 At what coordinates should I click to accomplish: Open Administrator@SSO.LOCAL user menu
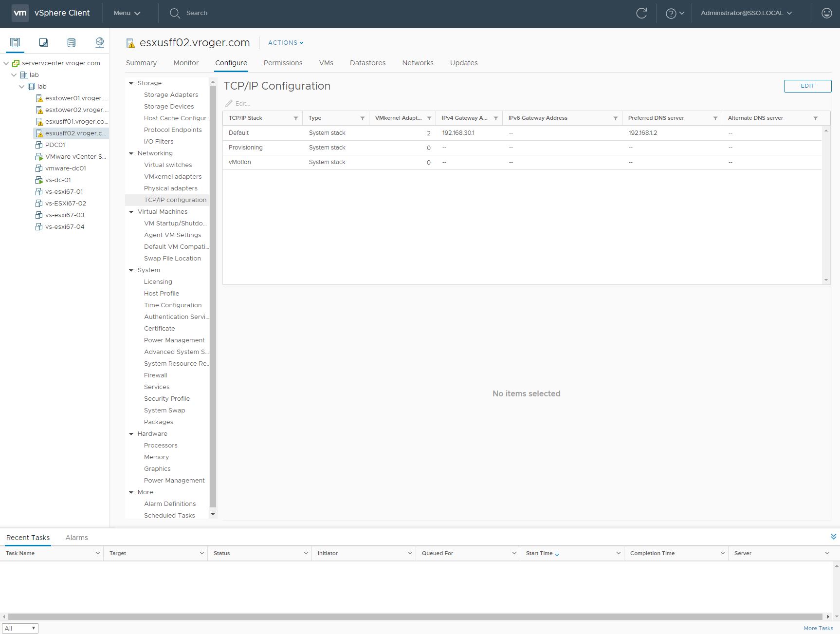pyautogui.click(x=746, y=13)
